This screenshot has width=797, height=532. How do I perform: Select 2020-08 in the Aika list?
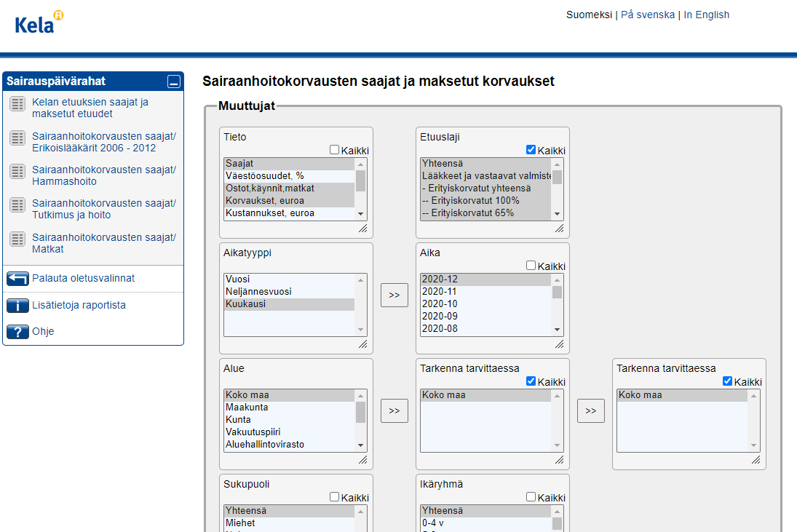(x=486, y=329)
